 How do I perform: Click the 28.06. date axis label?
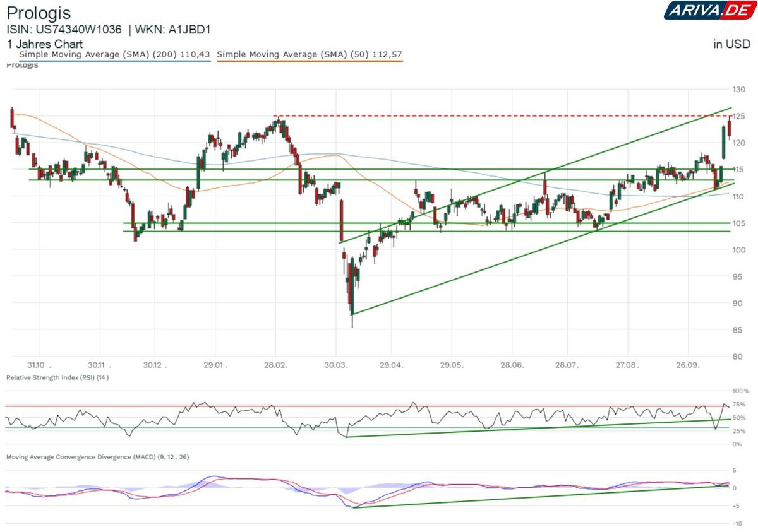512,365
